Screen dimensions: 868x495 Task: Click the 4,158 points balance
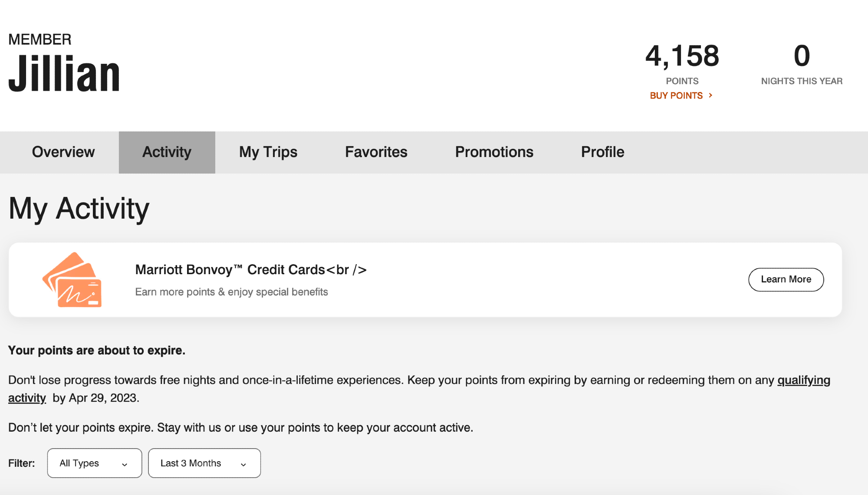pos(682,56)
